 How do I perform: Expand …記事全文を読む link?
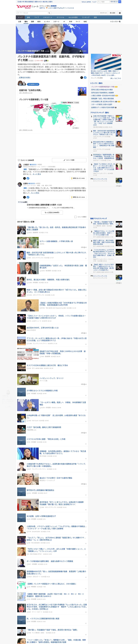click(24, 77)
